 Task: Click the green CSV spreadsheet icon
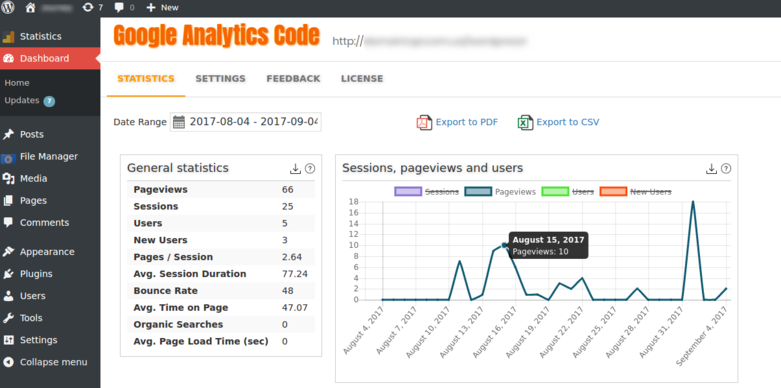click(525, 122)
